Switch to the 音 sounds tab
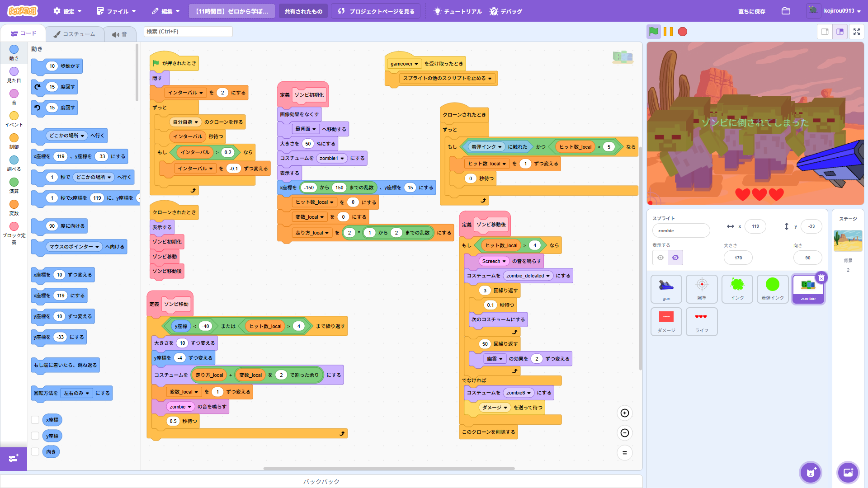The height and width of the screenshot is (488, 868). pos(119,34)
